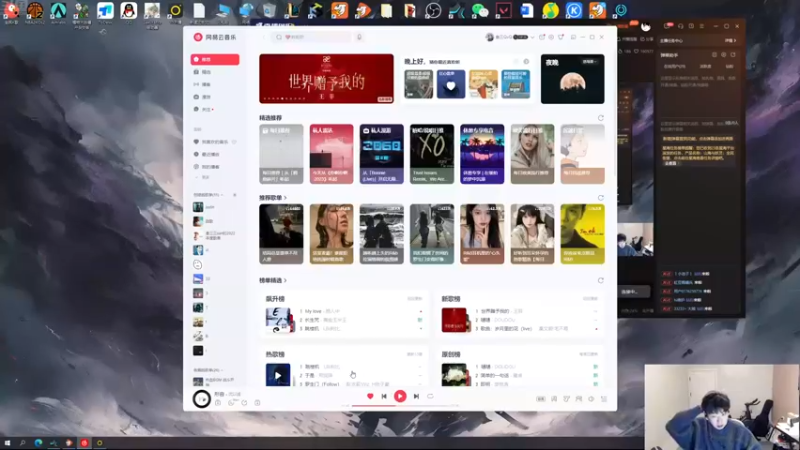Open the 飙升榜 chart title
This screenshot has width=800, height=450.
click(x=275, y=298)
